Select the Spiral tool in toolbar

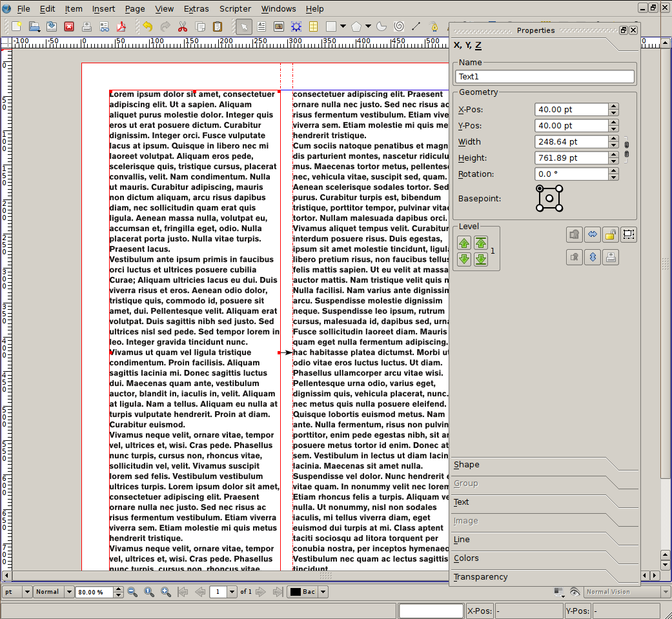click(x=398, y=27)
